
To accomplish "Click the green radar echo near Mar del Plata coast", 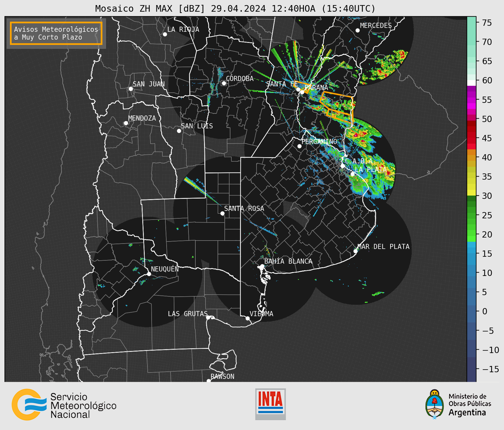I will 378,294.
